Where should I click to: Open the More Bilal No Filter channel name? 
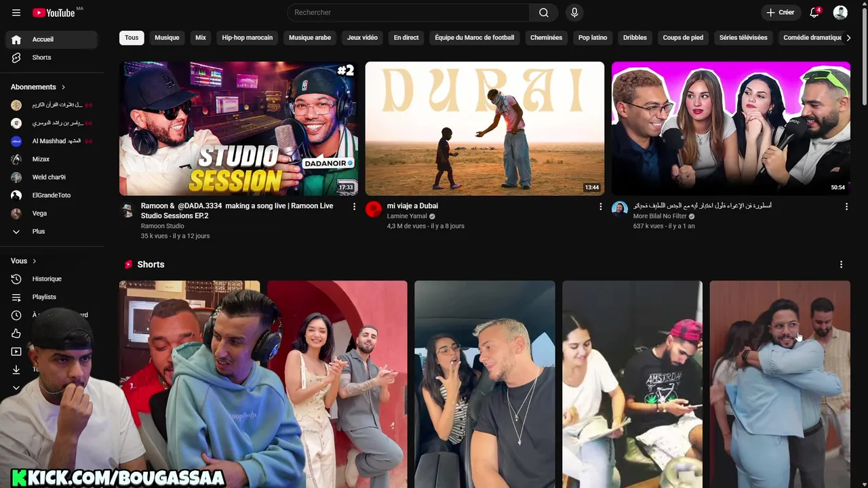tap(660, 216)
